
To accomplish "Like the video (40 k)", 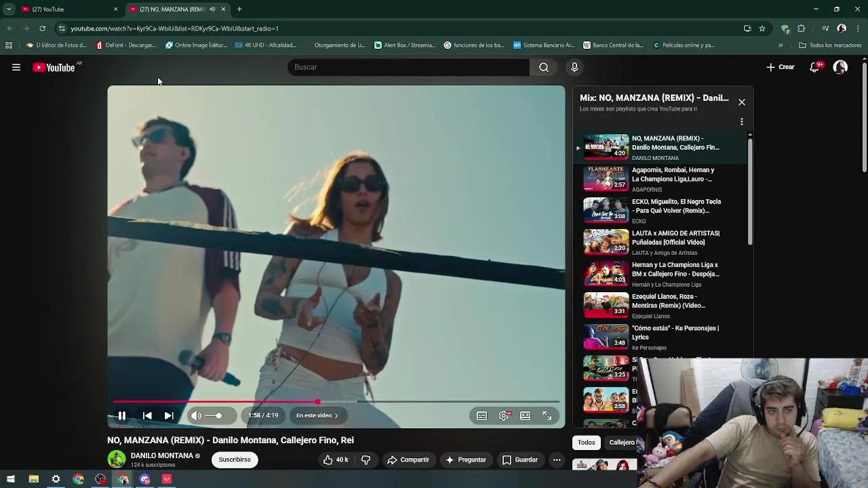I will coord(336,460).
